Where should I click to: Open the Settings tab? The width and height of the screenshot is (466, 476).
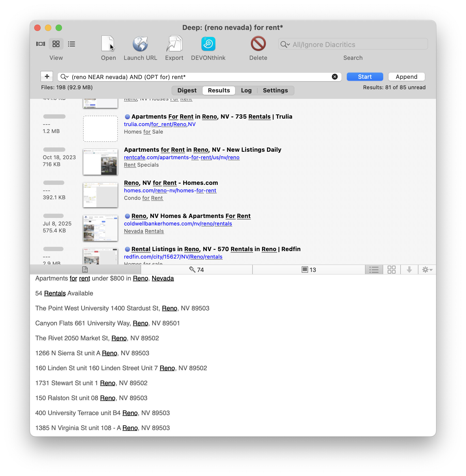click(275, 90)
